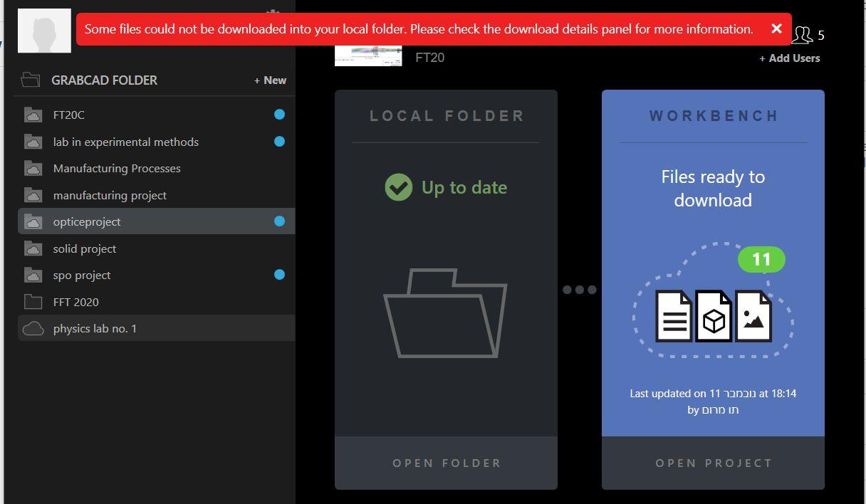Click the user profile avatar

pos(44,31)
